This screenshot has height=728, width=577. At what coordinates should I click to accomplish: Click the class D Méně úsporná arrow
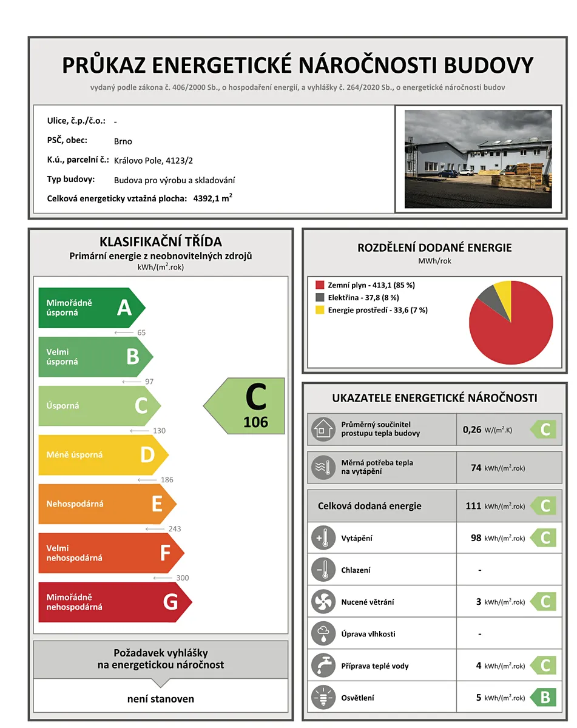click(103, 455)
